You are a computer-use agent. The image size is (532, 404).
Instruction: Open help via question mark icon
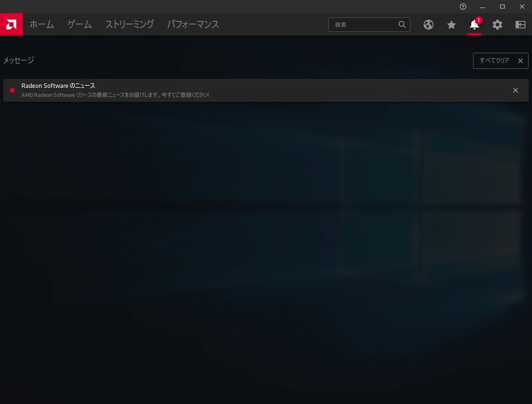(x=463, y=6)
